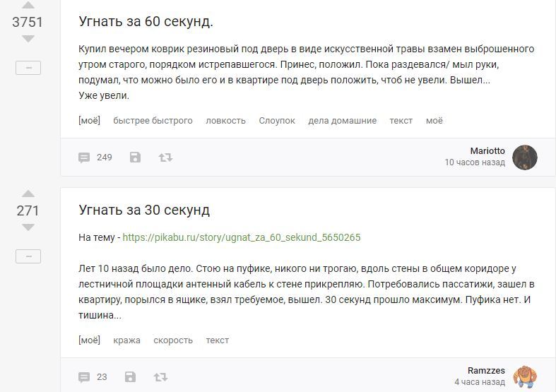
Task: Collapse the post rated 3751
Action: pyautogui.click(x=28, y=68)
